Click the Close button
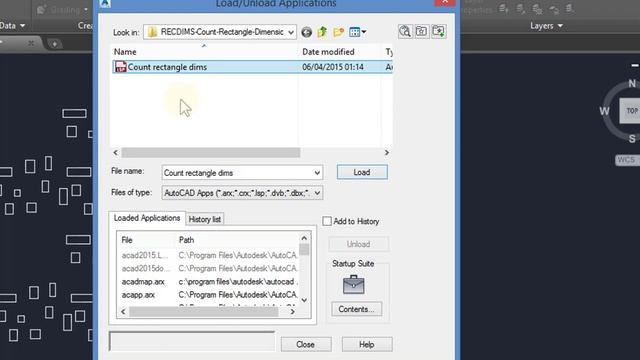This screenshot has width=640, height=360. coord(306,344)
